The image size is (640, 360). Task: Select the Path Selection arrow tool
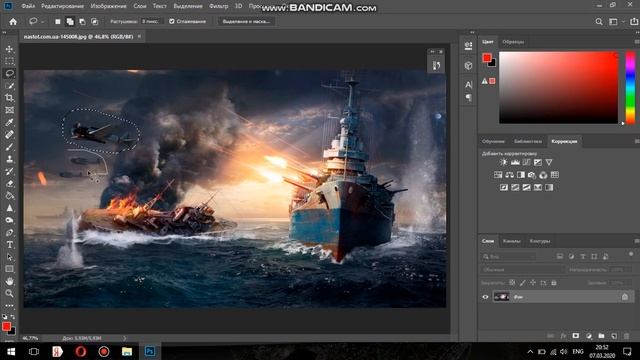[9, 257]
